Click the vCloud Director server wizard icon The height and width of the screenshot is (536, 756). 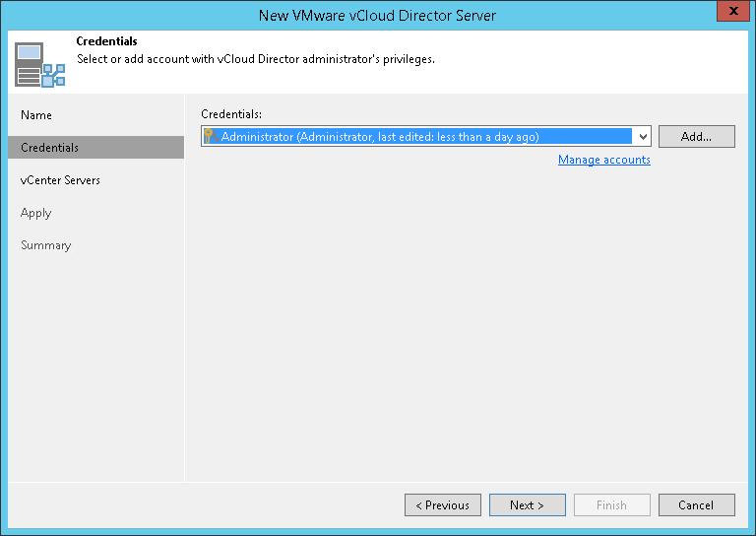[39, 63]
